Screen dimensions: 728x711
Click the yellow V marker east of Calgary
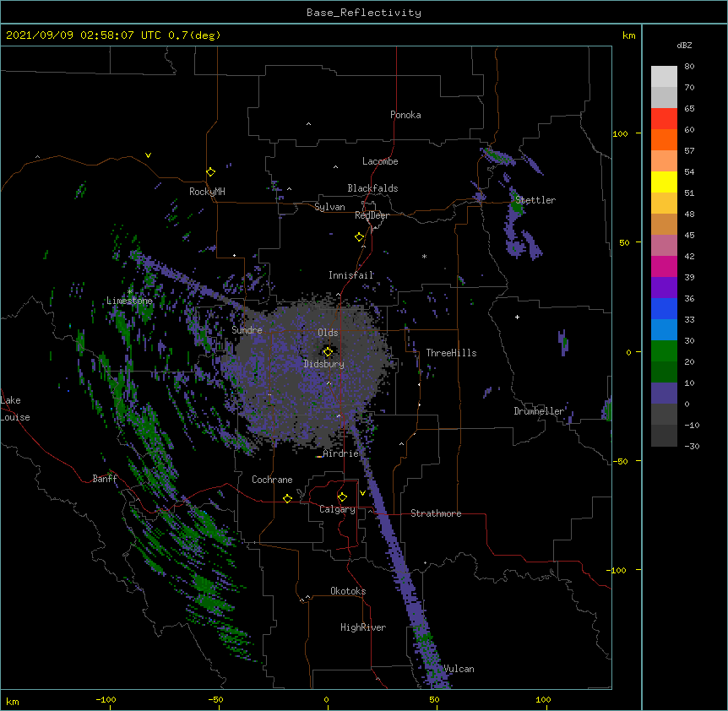362,493
